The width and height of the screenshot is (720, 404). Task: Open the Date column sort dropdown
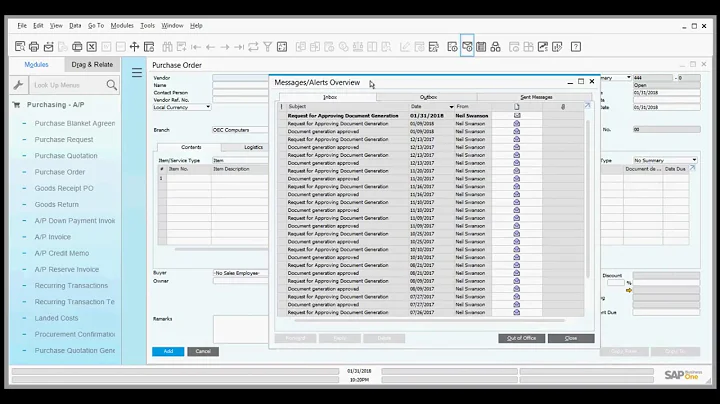(x=451, y=107)
